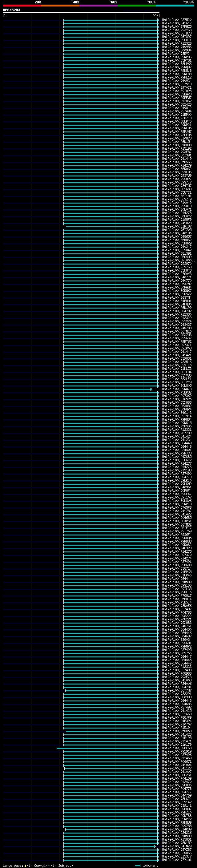Select hit label UniRef100_P07371
The width and height of the screenshot is (197, 868).
[176, 345]
